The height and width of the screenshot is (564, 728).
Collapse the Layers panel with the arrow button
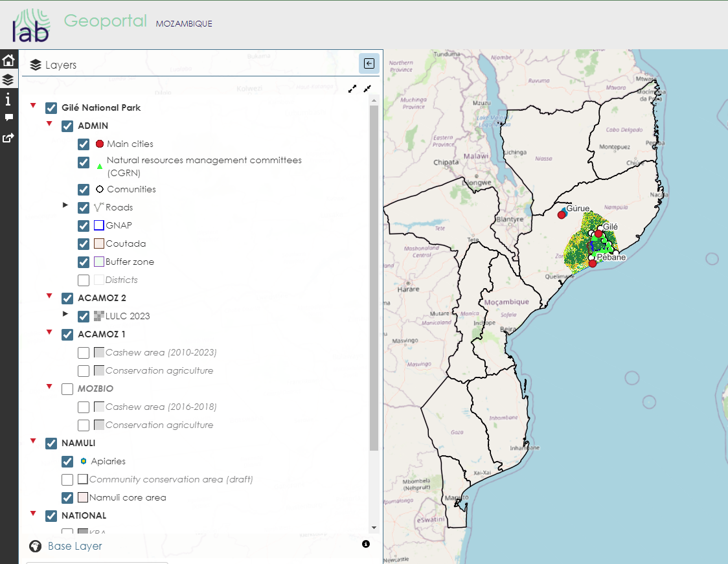coord(369,63)
